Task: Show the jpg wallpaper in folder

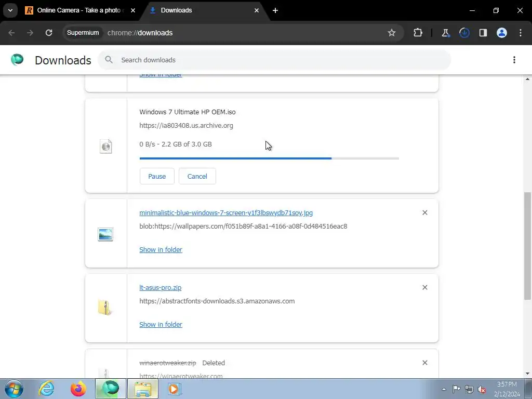Action: (161, 250)
